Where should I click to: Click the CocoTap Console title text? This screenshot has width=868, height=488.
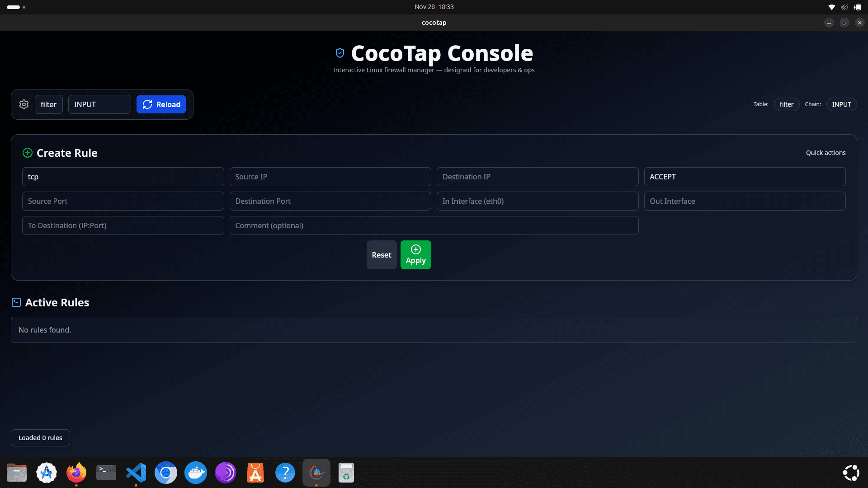tap(442, 53)
